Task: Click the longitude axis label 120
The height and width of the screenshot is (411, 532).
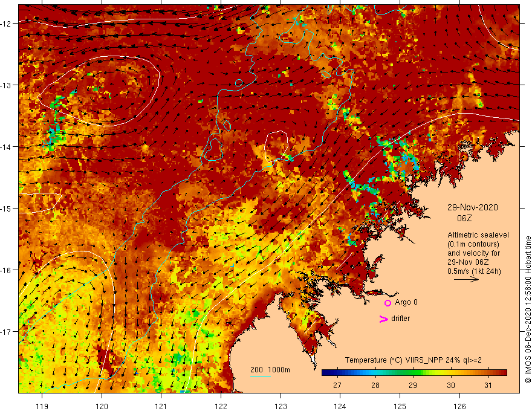Action: [102, 406]
